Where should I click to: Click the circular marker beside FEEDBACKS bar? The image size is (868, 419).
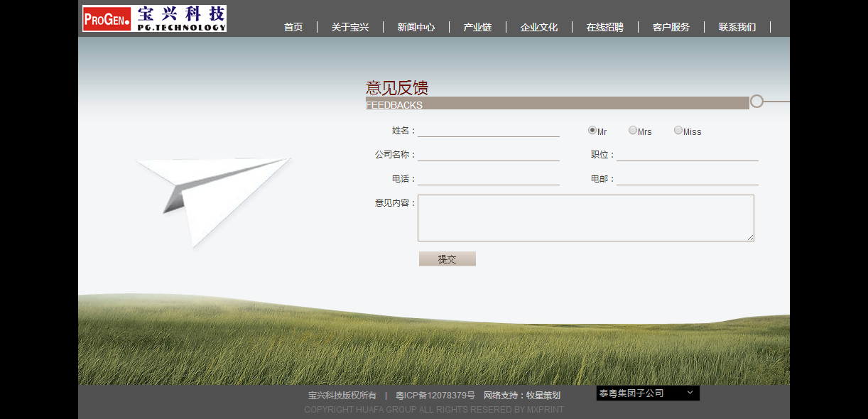(x=756, y=102)
